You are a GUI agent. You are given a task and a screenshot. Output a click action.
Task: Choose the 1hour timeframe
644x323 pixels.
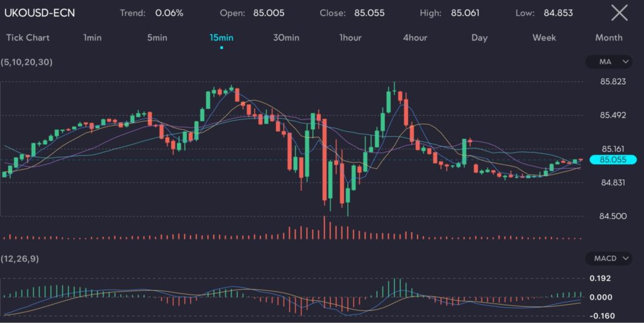(350, 38)
